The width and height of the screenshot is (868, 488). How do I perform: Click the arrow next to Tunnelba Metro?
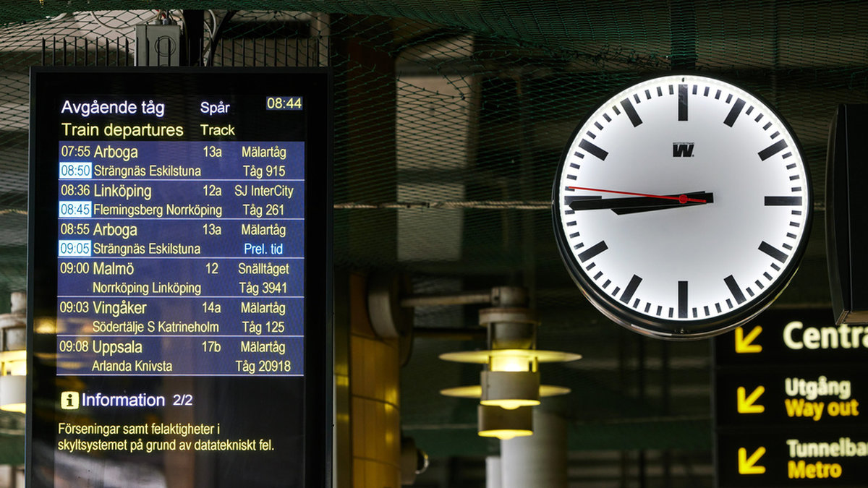pyautogui.click(x=752, y=460)
